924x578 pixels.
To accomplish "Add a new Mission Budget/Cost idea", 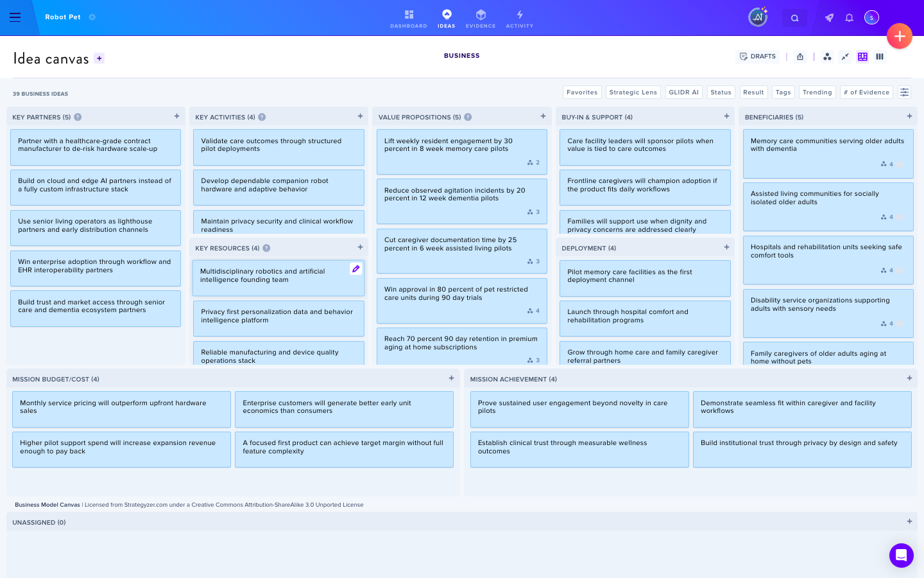I will point(451,378).
